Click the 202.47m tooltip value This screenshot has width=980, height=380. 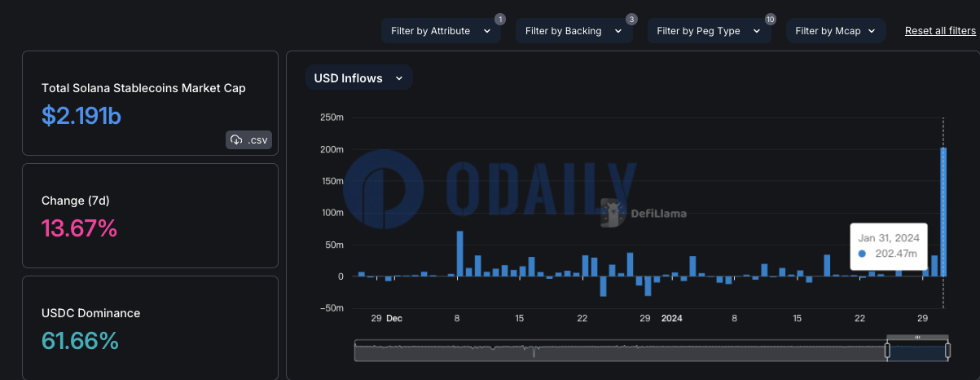point(894,254)
